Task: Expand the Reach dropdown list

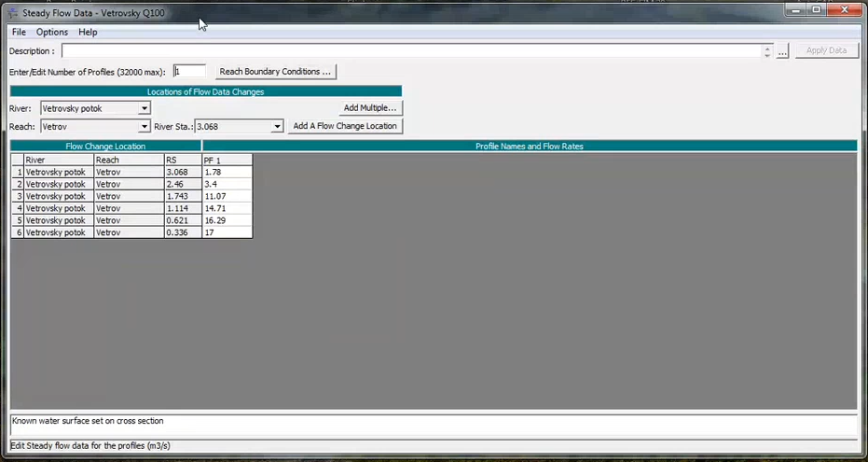Action: click(144, 127)
